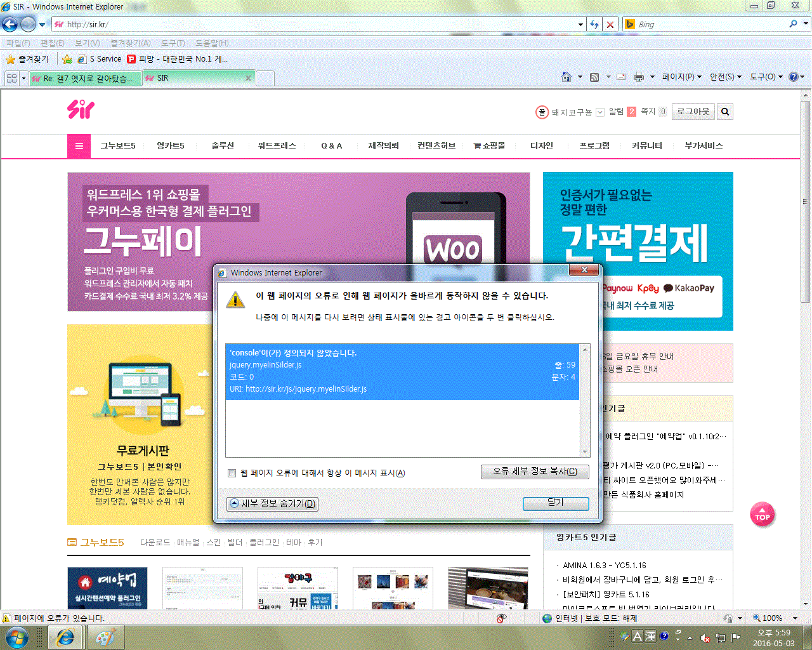Screen dimensions: 812x650
Task: Click the S Service favorites link
Action: click(100, 59)
